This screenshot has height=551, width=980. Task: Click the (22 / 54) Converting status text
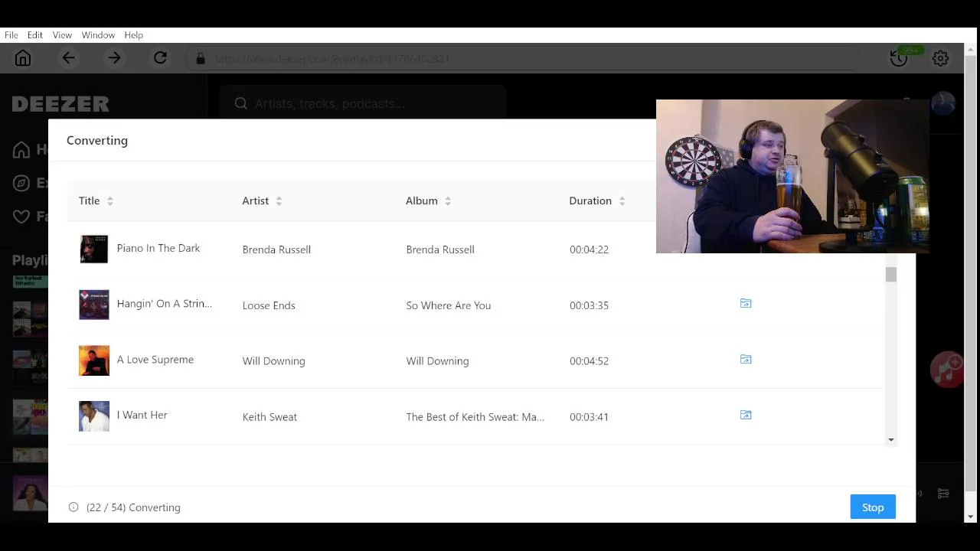pyautogui.click(x=133, y=507)
